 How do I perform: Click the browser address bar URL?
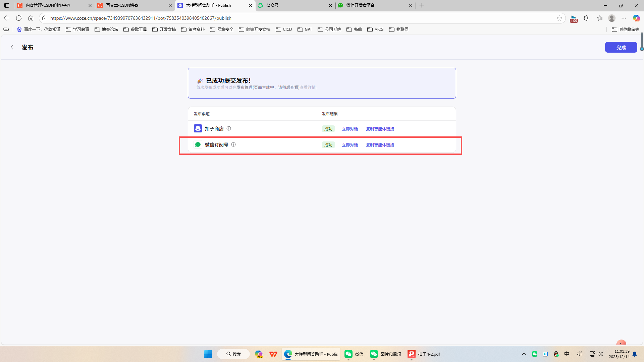click(141, 18)
